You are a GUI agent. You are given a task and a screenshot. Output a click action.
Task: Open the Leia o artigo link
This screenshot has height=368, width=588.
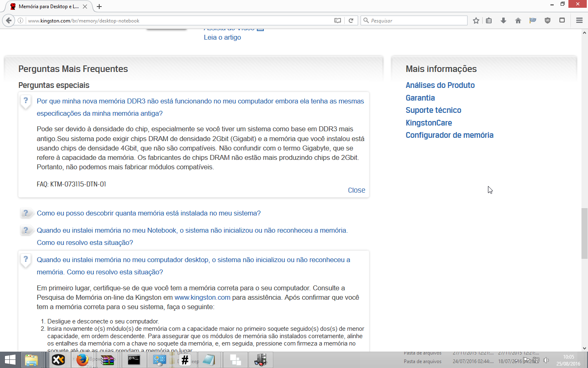pyautogui.click(x=223, y=37)
